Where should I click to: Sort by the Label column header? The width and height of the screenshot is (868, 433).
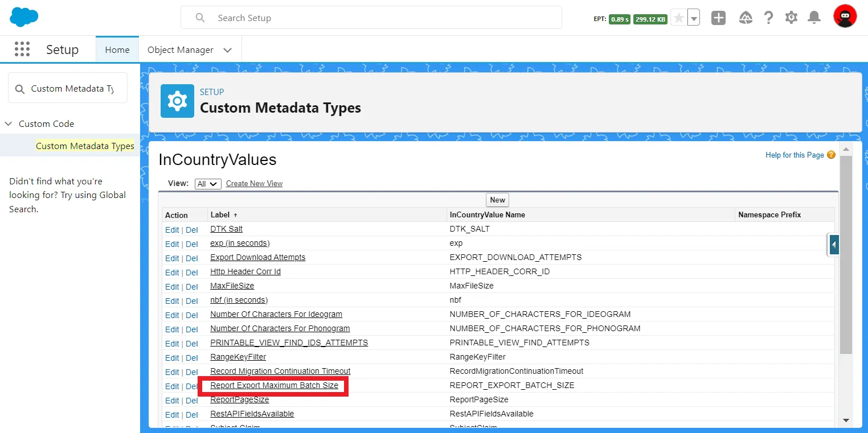click(x=221, y=215)
